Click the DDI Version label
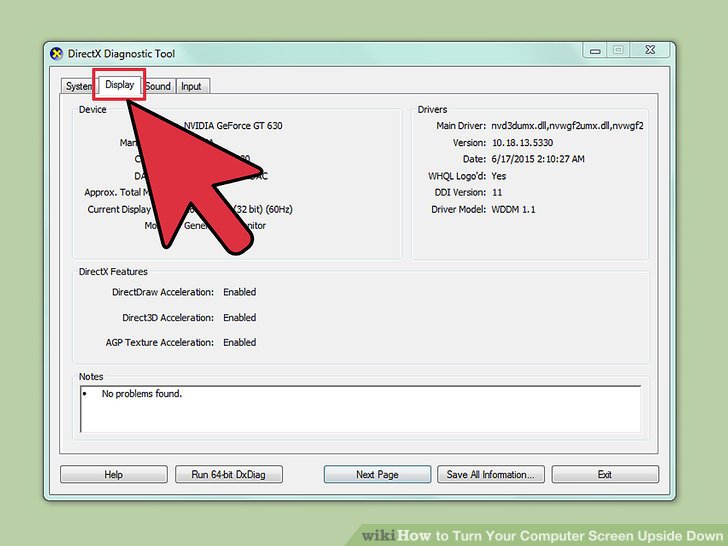 460,192
